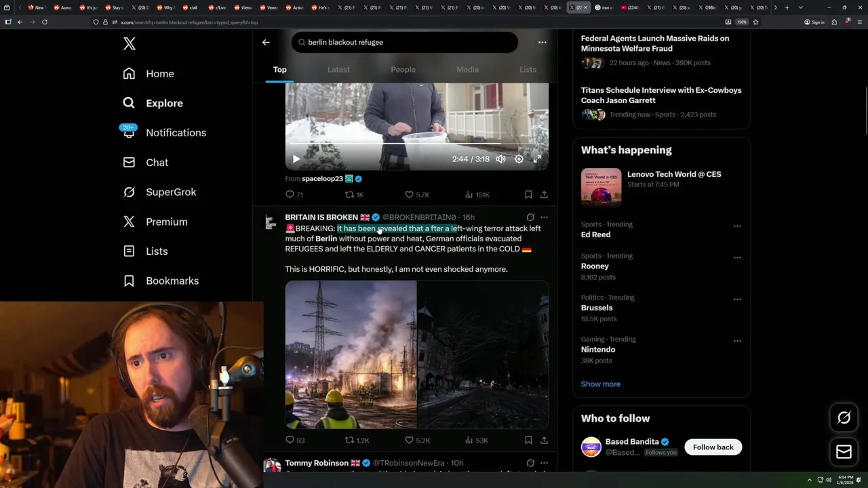Image resolution: width=868 pixels, height=488 pixels.
Task: Open Tommy Robinson profile name
Action: tap(317, 463)
